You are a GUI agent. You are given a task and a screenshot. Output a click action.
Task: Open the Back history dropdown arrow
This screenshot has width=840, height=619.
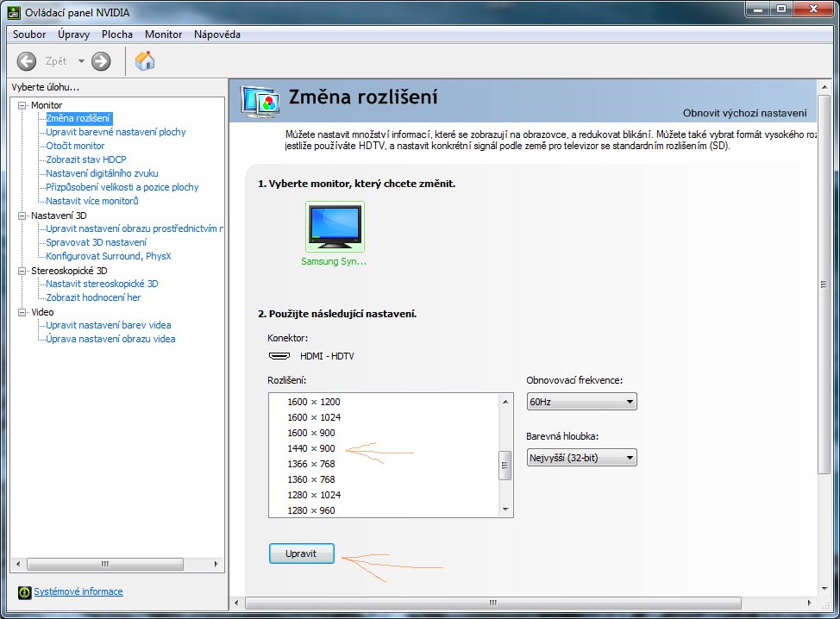81,61
